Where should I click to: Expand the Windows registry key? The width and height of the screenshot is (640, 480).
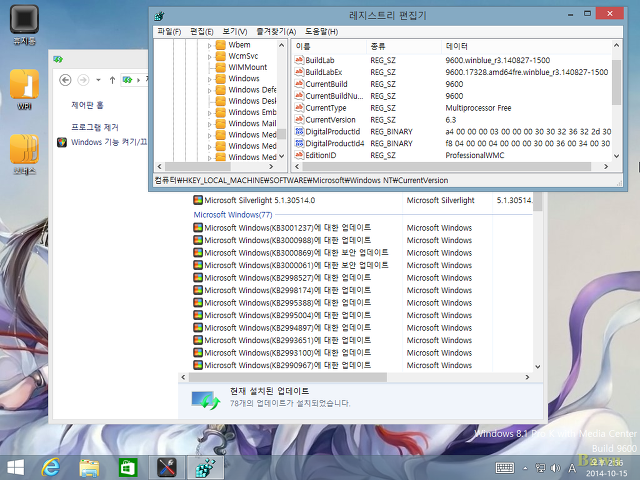click(x=209, y=79)
